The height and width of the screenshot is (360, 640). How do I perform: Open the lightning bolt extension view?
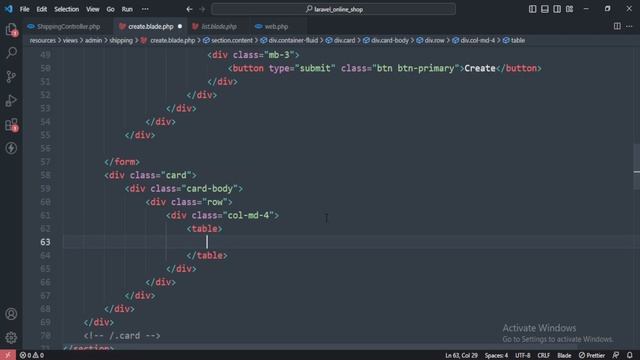(x=11, y=148)
